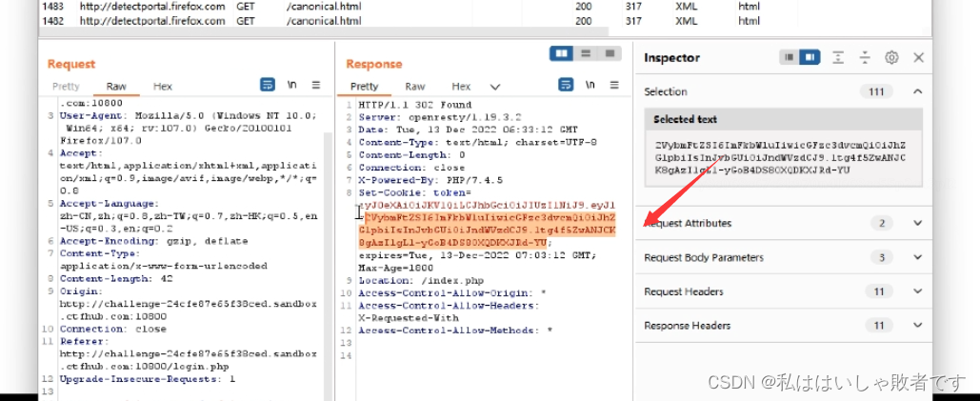This screenshot has height=401, width=980.
Task: Expand Request Attributes section
Action: coord(917,223)
